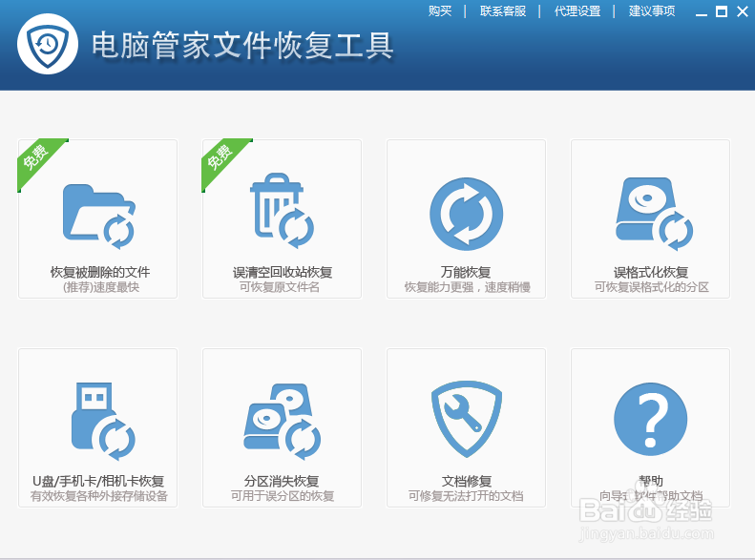Viewport: 755px width, 560px height.
Task: Click the (推荐)速度最快 subtitle text
Action: 101,287
